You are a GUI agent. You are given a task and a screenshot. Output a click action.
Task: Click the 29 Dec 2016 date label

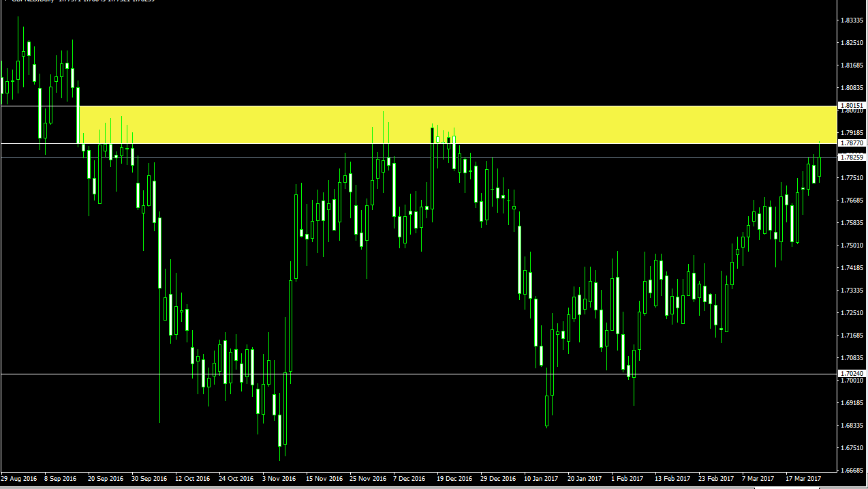498,479
